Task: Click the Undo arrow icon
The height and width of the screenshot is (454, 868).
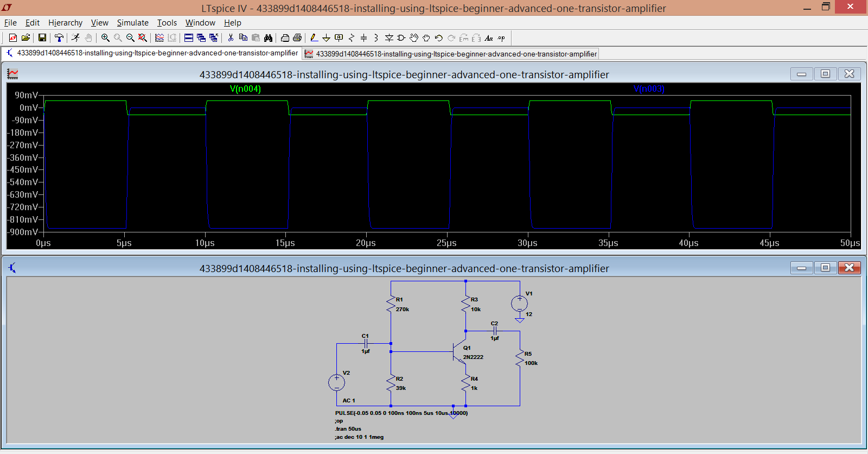Action: click(x=438, y=37)
